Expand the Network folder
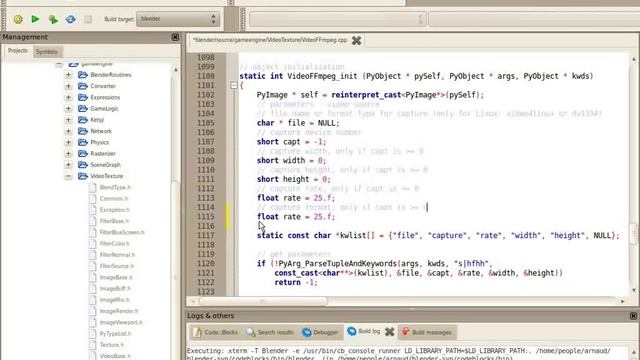 68,131
